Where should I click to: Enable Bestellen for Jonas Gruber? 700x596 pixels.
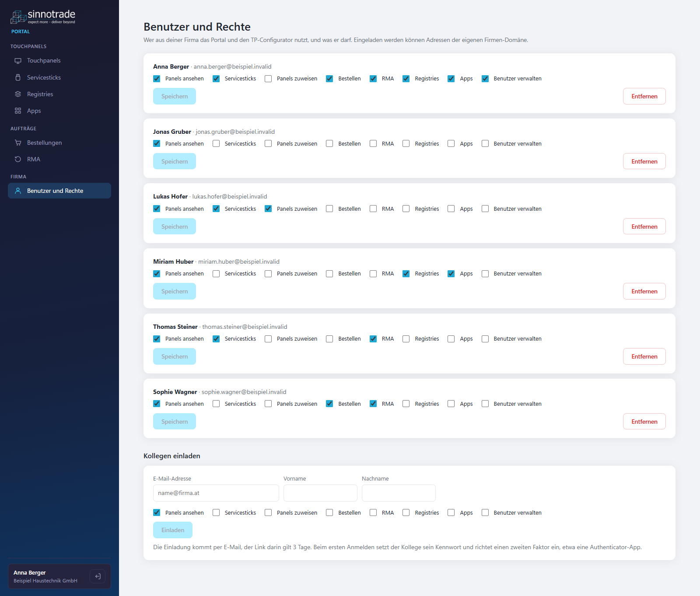pyautogui.click(x=329, y=143)
